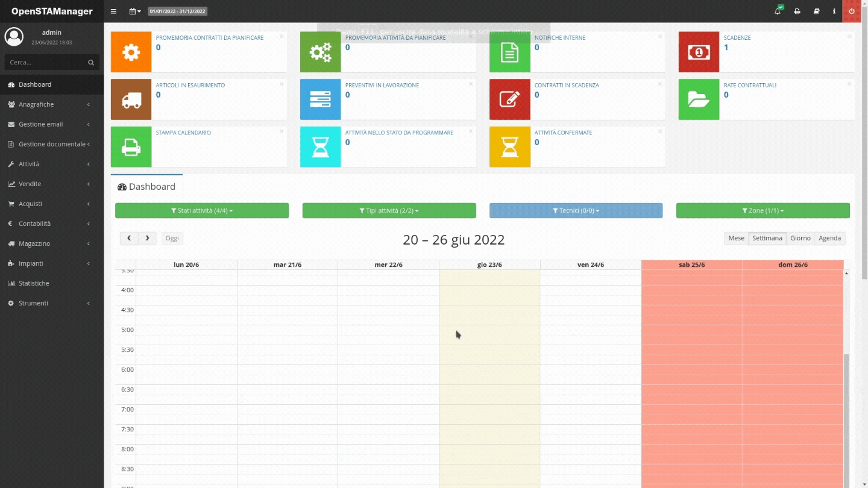This screenshot has width=868, height=488.
Task: Go to next week with right arrow
Action: 148,239
